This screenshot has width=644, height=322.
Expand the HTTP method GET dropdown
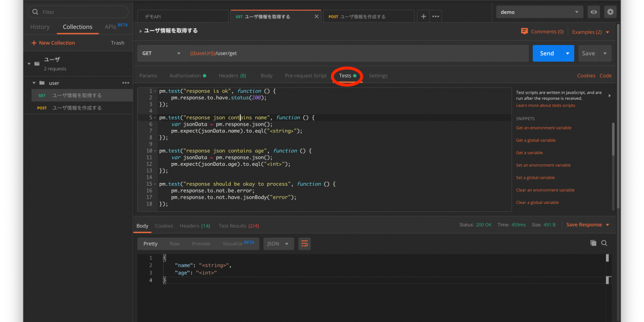point(162,53)
